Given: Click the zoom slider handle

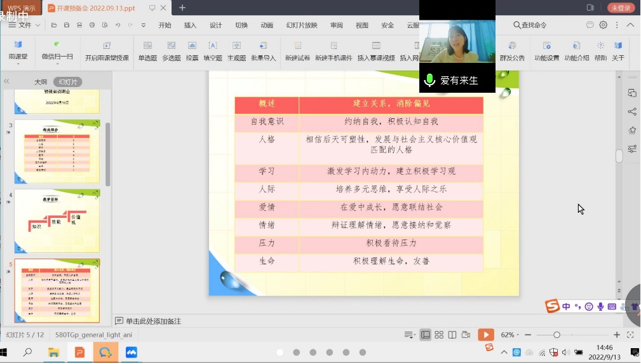Looking at the screenshot, I should [557, 335].
